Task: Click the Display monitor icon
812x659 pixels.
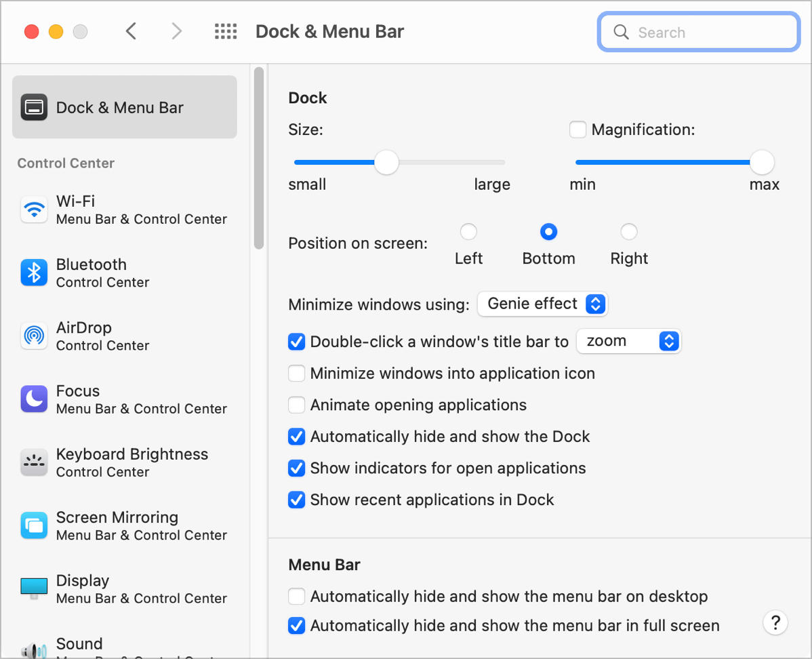Action: pos(34,588)
